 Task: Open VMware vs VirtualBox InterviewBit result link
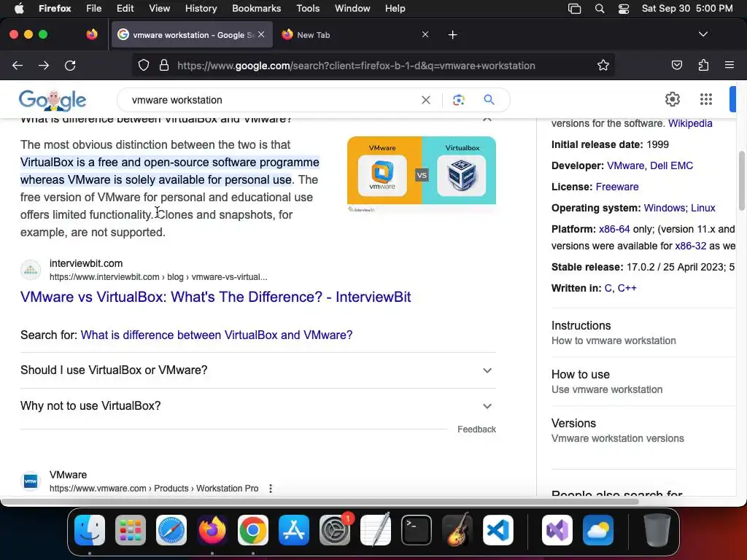[215, 297]
